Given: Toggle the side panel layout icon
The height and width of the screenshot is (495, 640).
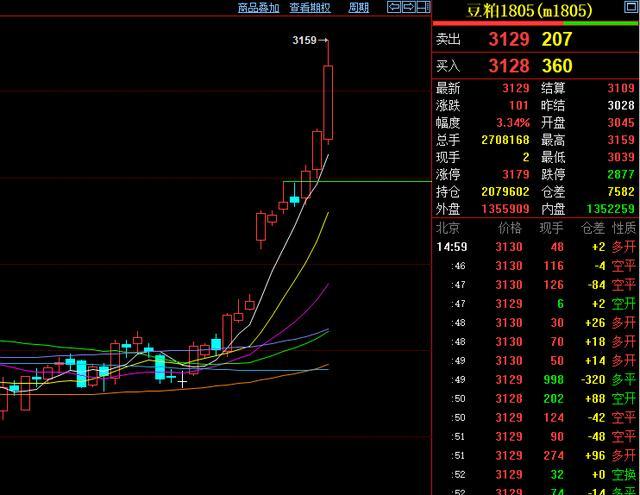Looking at the screenshot, I should tap(424, 7).
